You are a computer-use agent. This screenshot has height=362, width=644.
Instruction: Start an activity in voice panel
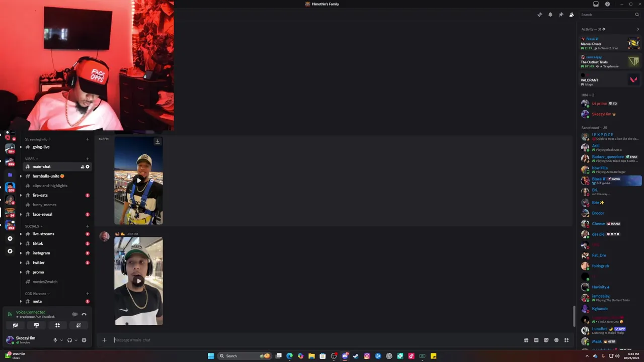[x=57, y=325]
